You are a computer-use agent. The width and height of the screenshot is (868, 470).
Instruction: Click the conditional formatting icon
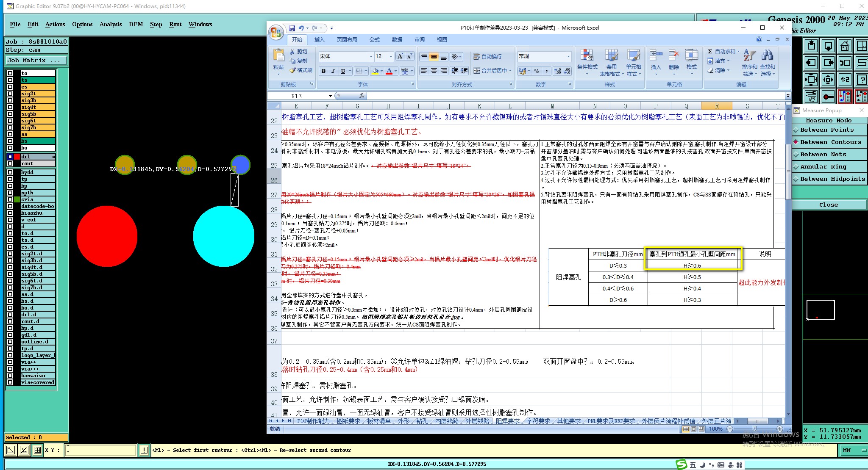(587, 56)
